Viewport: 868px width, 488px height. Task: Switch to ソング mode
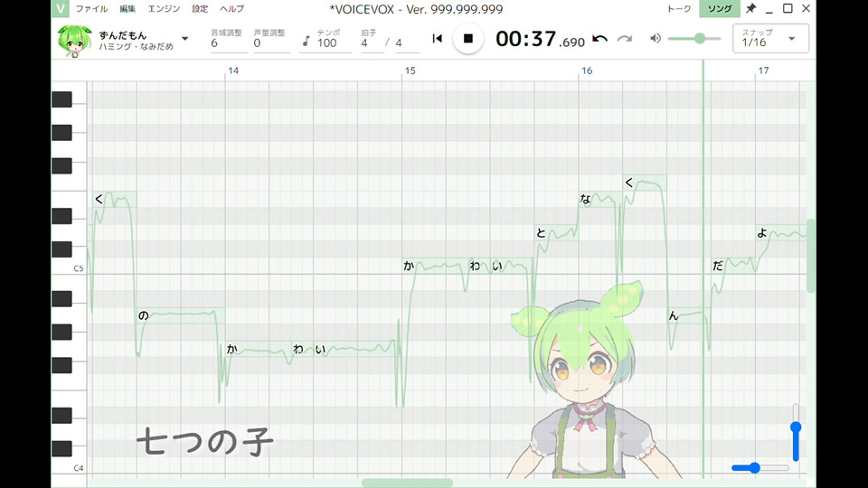(x=720, y=9)
